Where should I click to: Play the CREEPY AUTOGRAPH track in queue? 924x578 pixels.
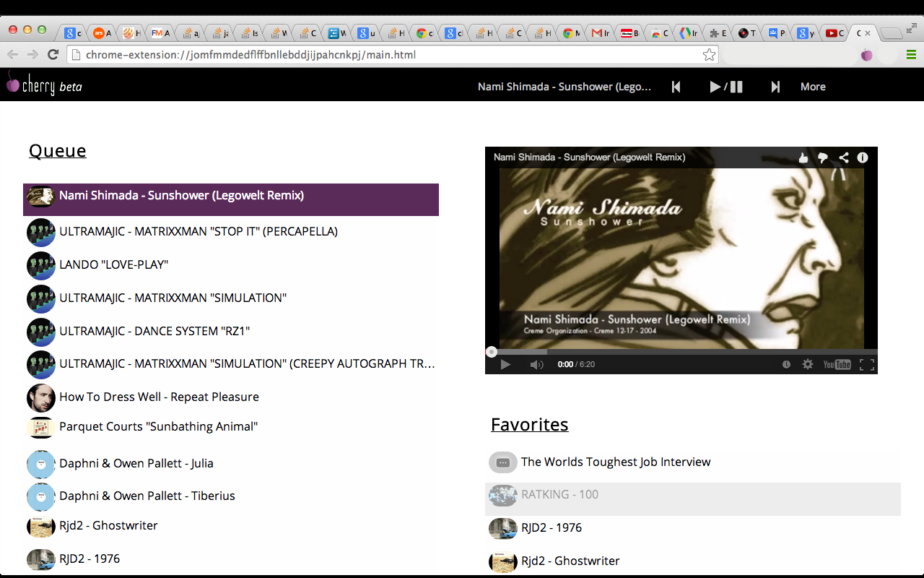[231, 364]
